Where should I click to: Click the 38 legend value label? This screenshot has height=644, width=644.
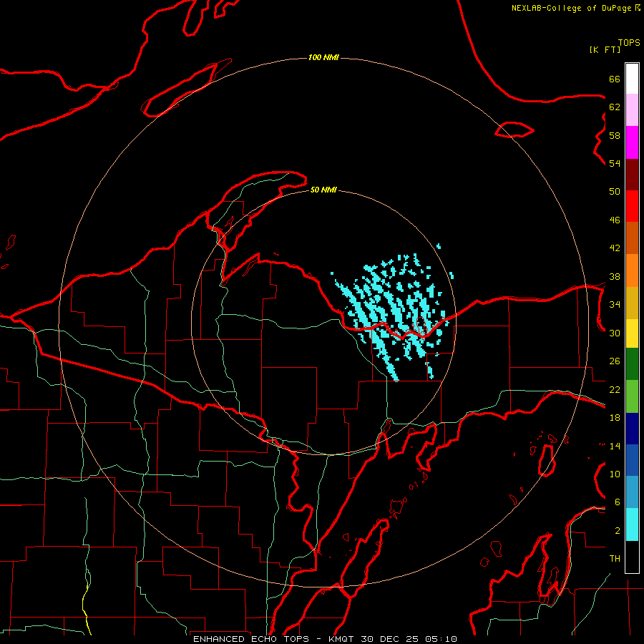point(615,276)
